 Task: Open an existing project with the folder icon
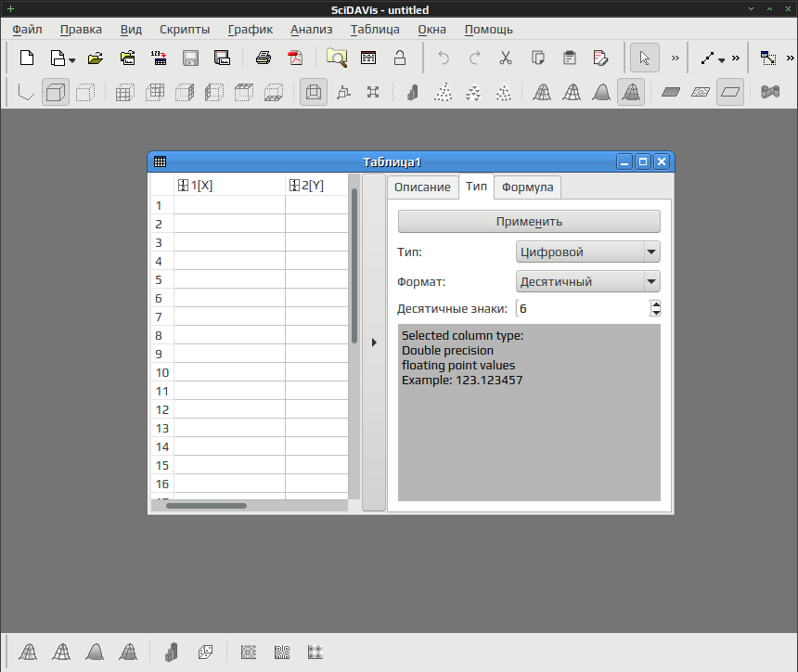pos(96,58)
